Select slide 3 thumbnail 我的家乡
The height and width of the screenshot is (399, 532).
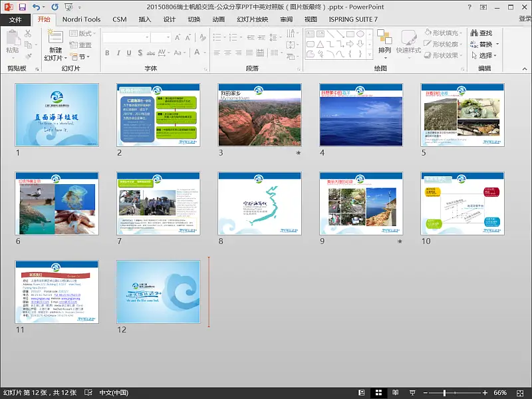[x=259, y=115]
